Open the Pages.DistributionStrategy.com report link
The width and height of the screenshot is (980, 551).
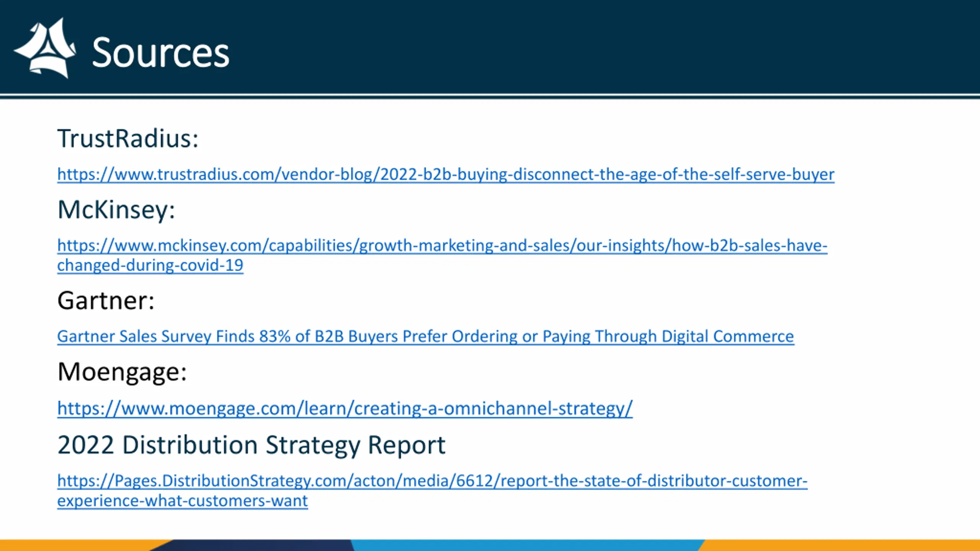point(432,481)
